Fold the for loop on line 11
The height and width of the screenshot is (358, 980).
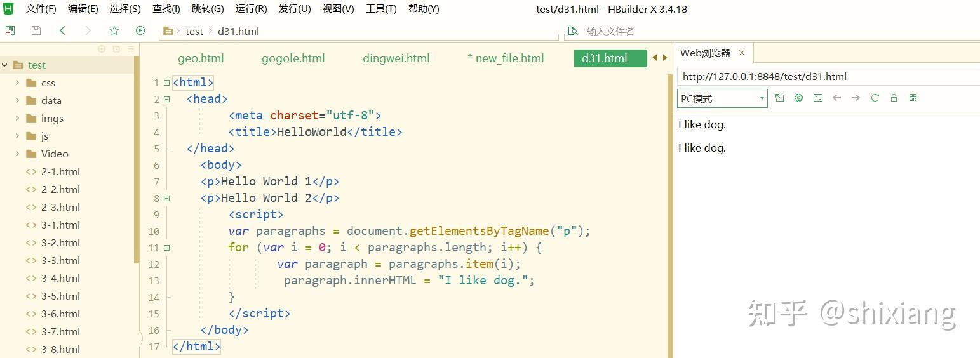point(166,248)
